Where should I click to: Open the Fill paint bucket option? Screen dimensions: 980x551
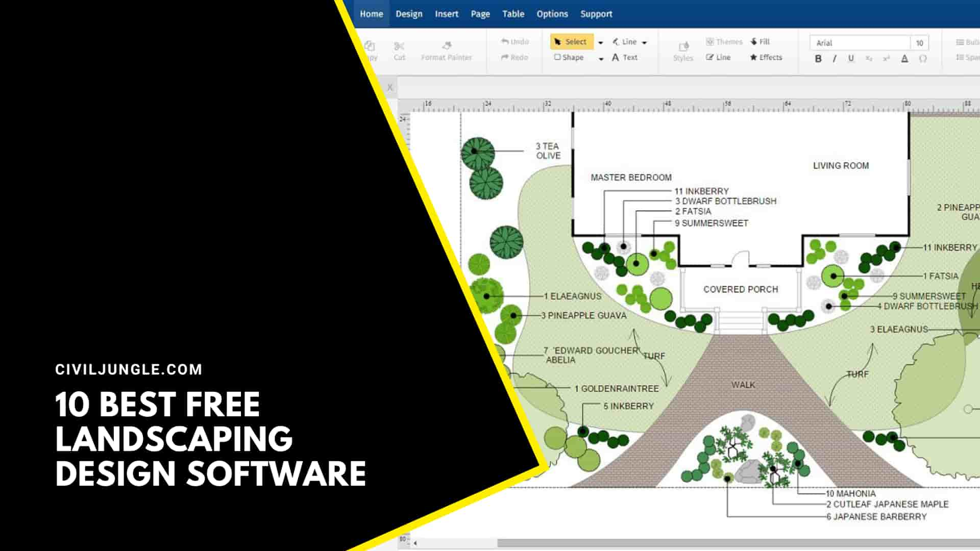(x=760, y=42)
